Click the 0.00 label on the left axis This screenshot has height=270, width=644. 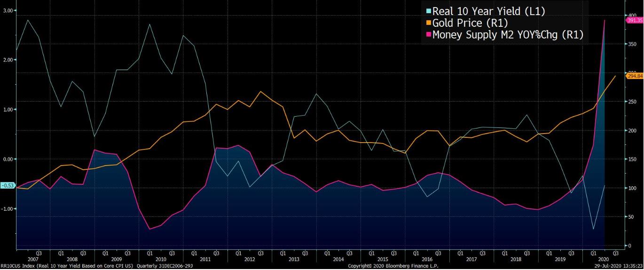(x=8, y=159)
